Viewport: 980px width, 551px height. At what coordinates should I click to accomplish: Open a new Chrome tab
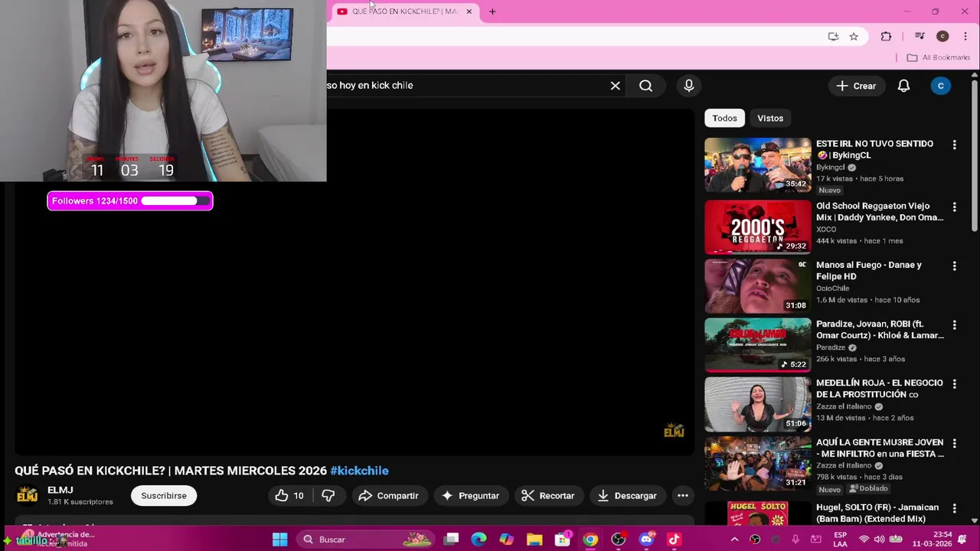(x=492, y=11)
